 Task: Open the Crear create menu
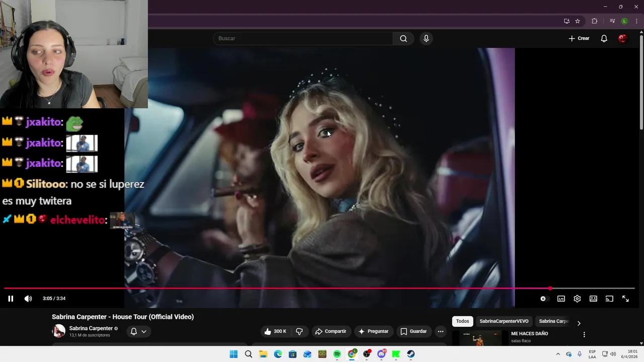579,39
